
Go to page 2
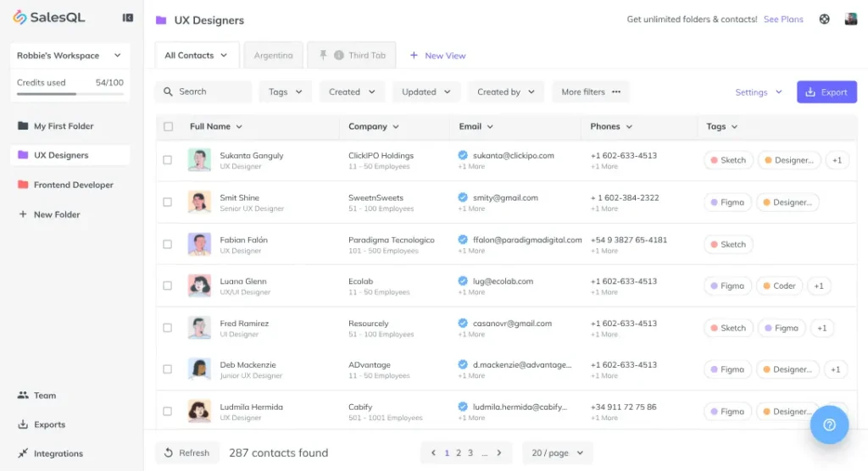pyautogui.click(x=459, y=452)
